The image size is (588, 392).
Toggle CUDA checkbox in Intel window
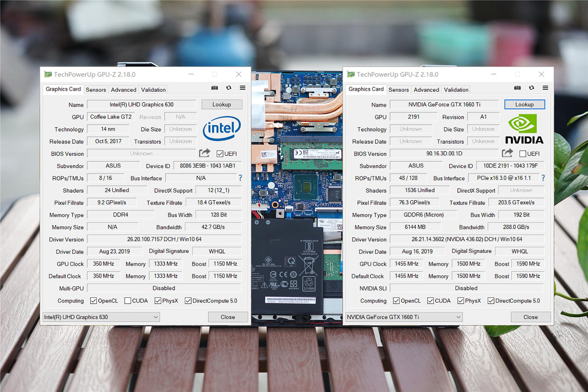pos(128,301)
